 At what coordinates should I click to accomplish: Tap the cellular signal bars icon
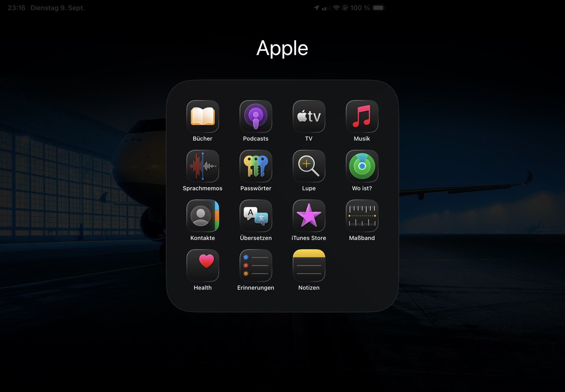point(326,8)
